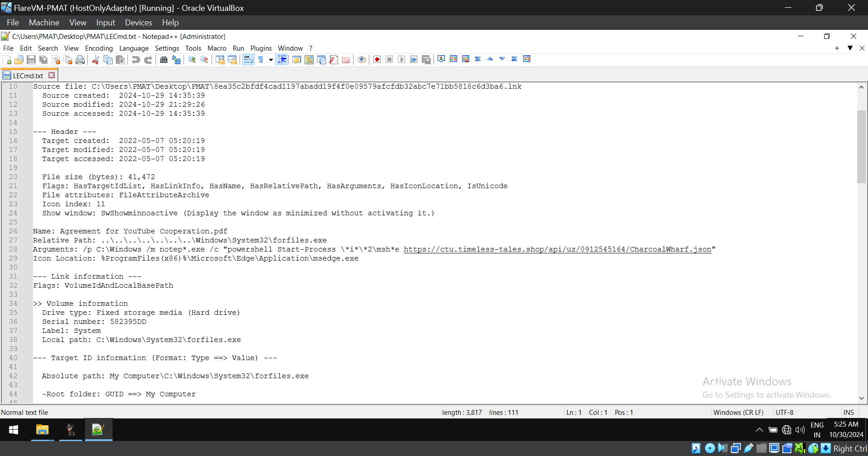Open the Replace dialog icon
This screenshot has height=456, width=868.
pyautogui.click(x=176, y=60)
